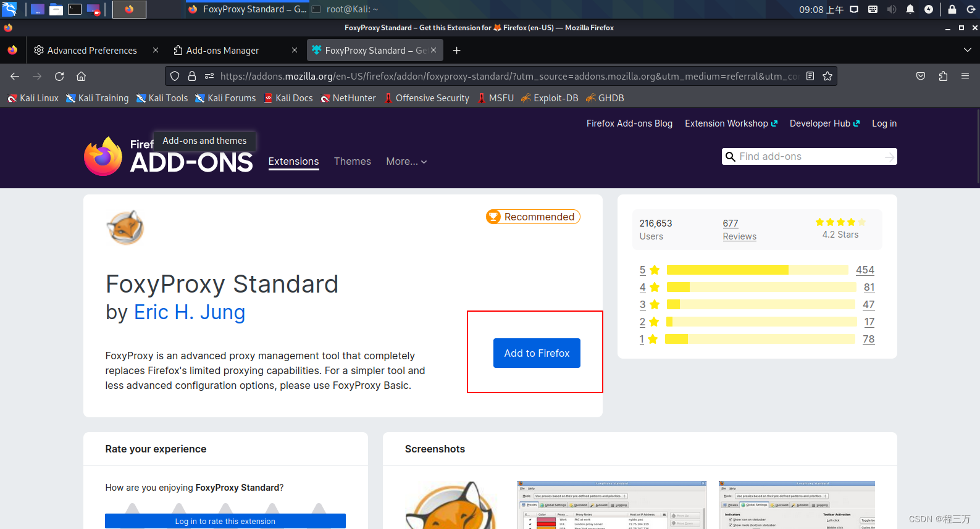Click the volume speaker icon

[892, 9]
